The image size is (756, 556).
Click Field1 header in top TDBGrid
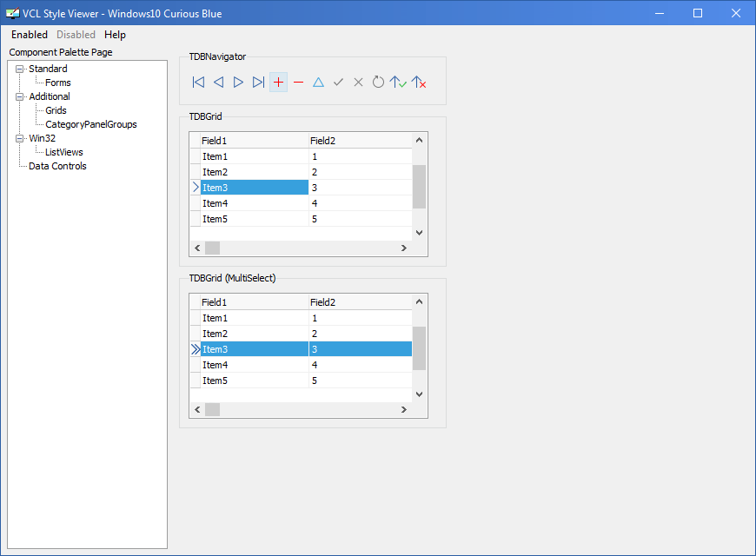pos(255,141)
